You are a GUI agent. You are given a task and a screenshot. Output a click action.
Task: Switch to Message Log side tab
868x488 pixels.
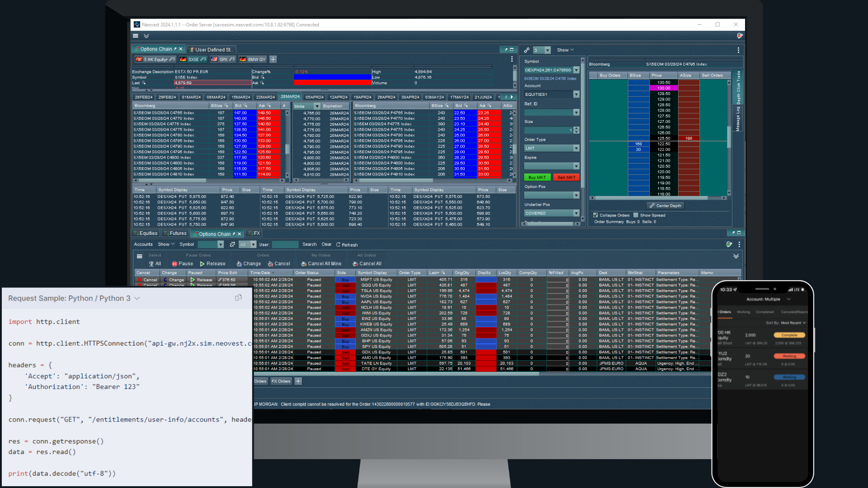738,119
